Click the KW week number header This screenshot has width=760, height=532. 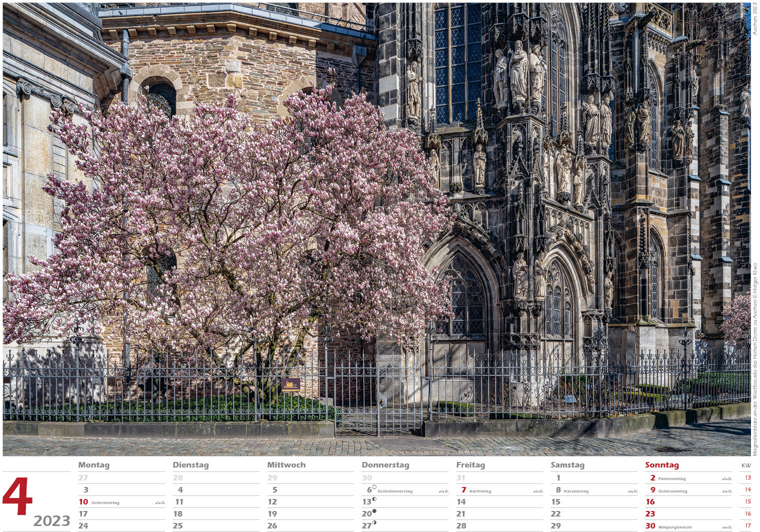745,465
